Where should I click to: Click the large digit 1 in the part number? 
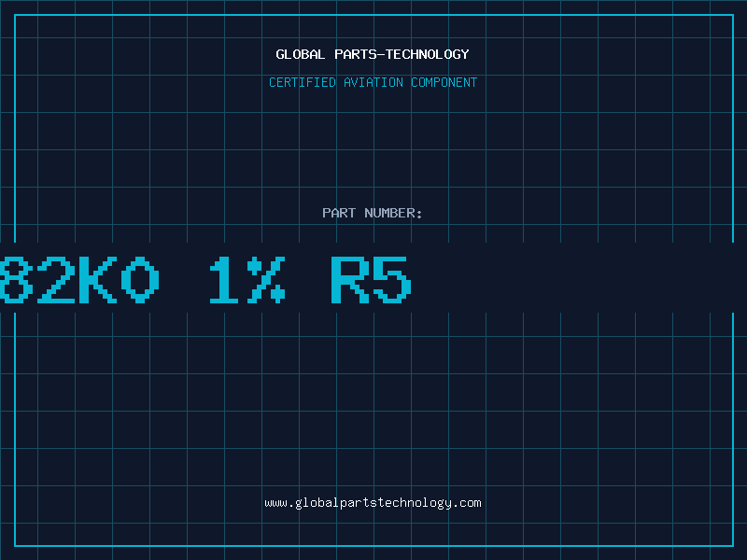click(224, 280)
